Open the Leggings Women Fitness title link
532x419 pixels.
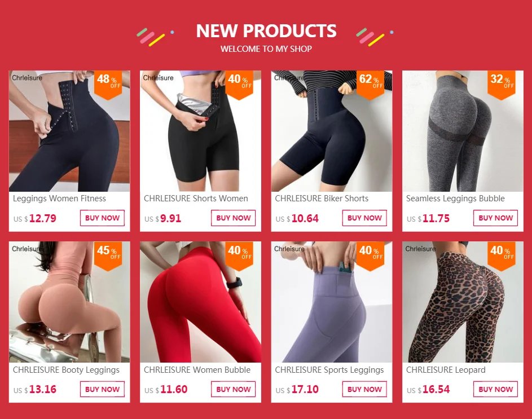click(59, 199)
